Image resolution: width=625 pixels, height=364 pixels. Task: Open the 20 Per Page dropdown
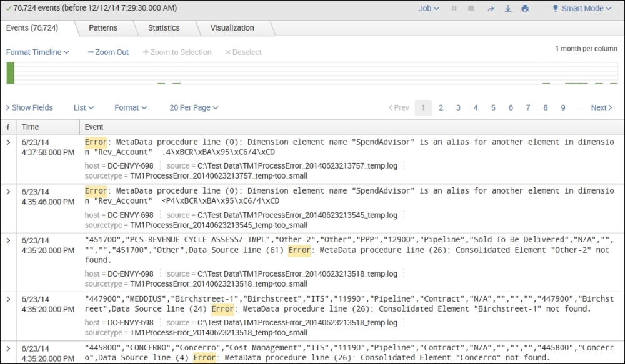pyautogui.click(x=194, y=107)
